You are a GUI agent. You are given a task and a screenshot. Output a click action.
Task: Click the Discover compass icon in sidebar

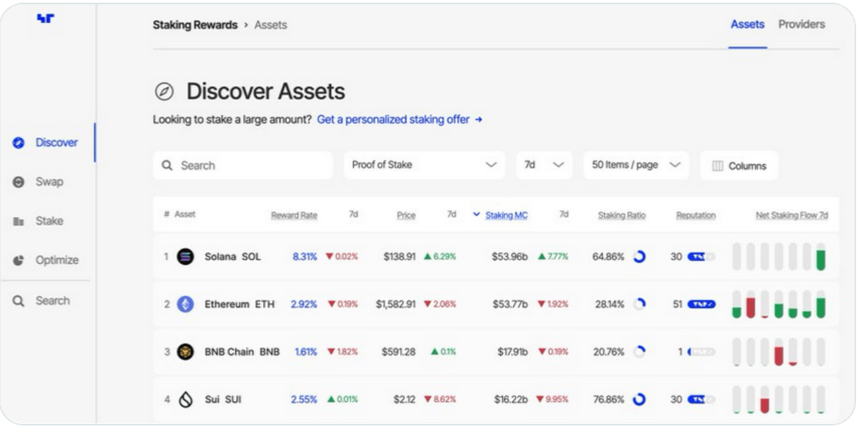tap(19, 142)
